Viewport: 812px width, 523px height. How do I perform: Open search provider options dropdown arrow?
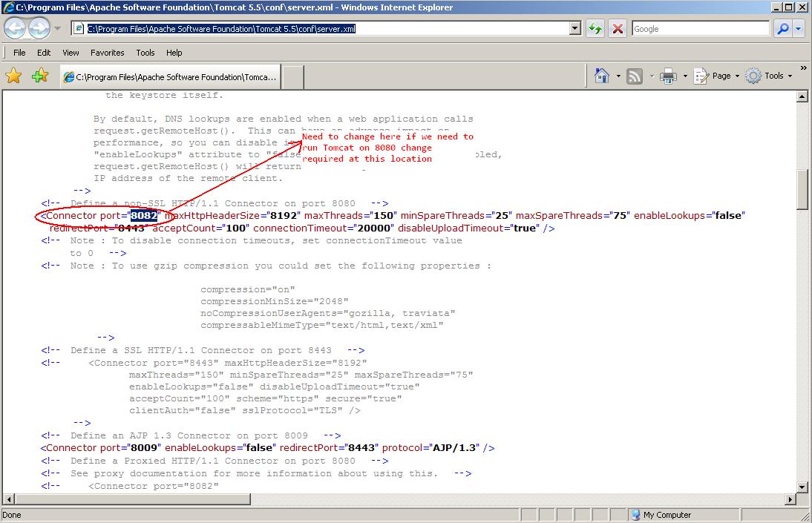pyautogui.click(x=798, y=28)
